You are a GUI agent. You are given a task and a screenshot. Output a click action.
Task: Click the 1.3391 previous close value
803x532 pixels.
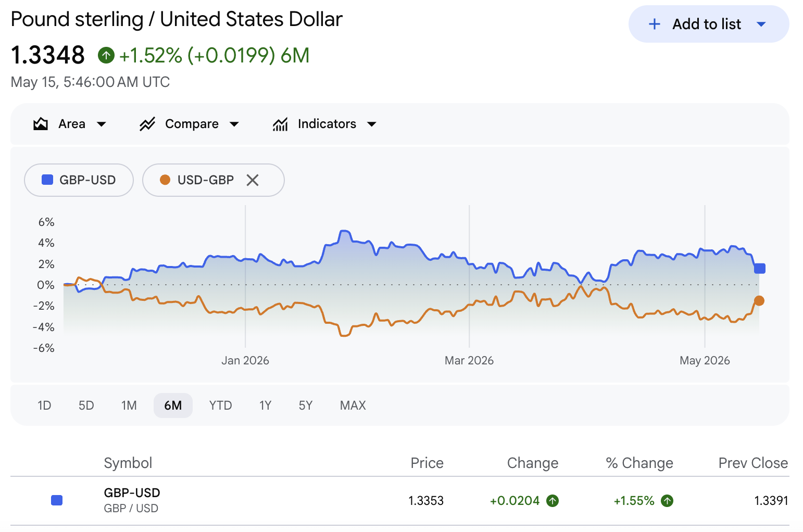coord(771,501)
